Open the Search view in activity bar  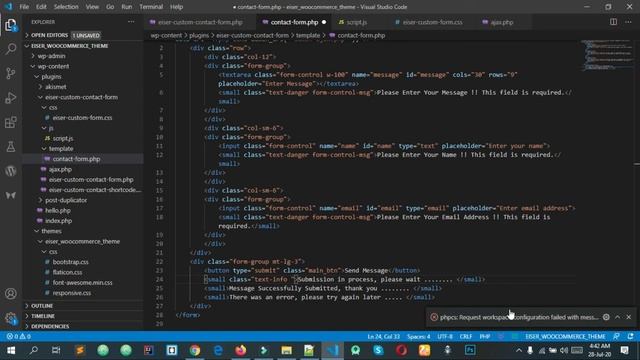tap(11, 49)
